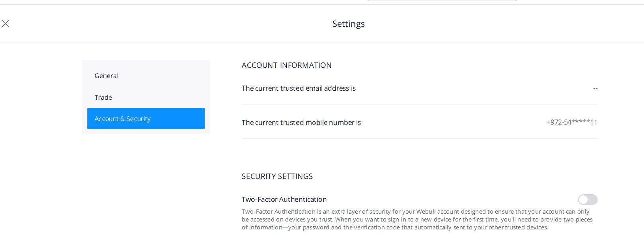Viewport: 644px width, 242px height.
Task: Select the trusted email address label
Action: (299, 88)
